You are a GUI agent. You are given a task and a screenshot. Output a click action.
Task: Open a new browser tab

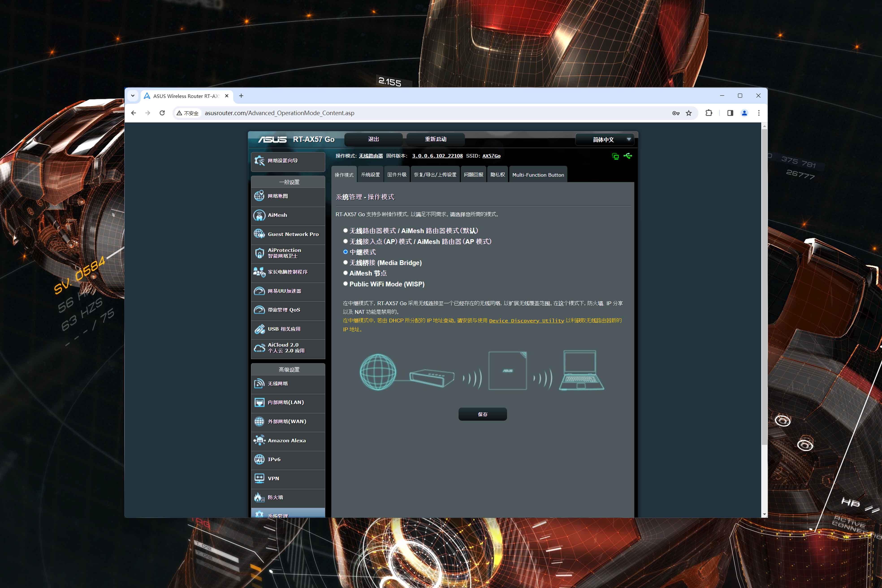click(241, 96)
